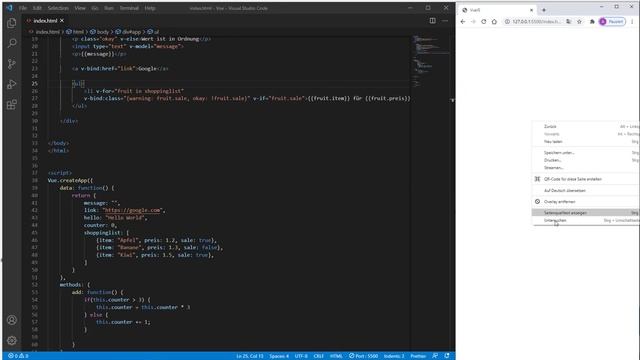640x360 pixels.
Task: Open the browser Extensions puzzle icon
Action: (x=592, y=22)
